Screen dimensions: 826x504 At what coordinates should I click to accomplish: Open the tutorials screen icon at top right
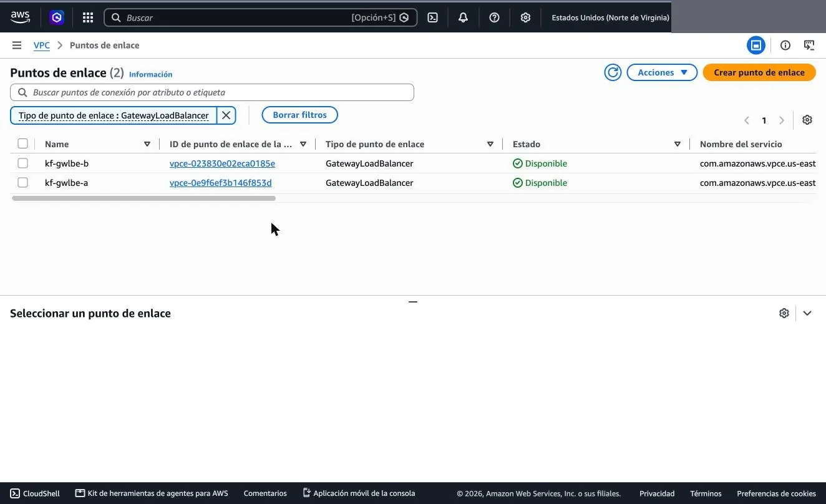click(x=809, y=45)
